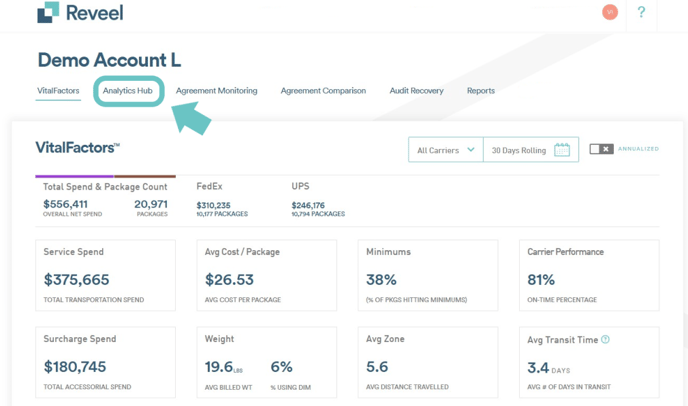Select the VitalFactors tab
Image resolution: width=688 pixels, height=406 pixels.
click(x=58, y=91)
